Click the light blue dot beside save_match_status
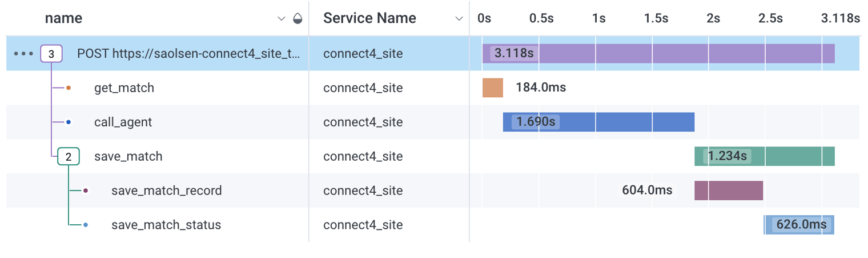 tap(86, 225)
